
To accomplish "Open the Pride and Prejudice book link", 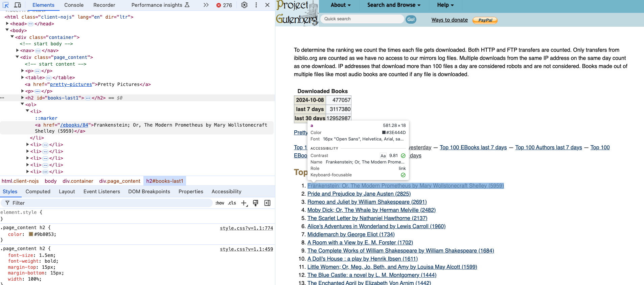I will (359, 194).
